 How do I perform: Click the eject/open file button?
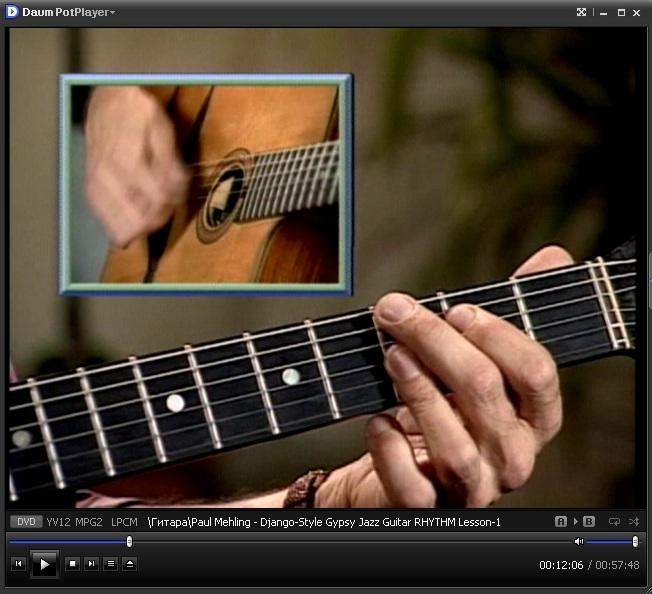tap(130, 564)
